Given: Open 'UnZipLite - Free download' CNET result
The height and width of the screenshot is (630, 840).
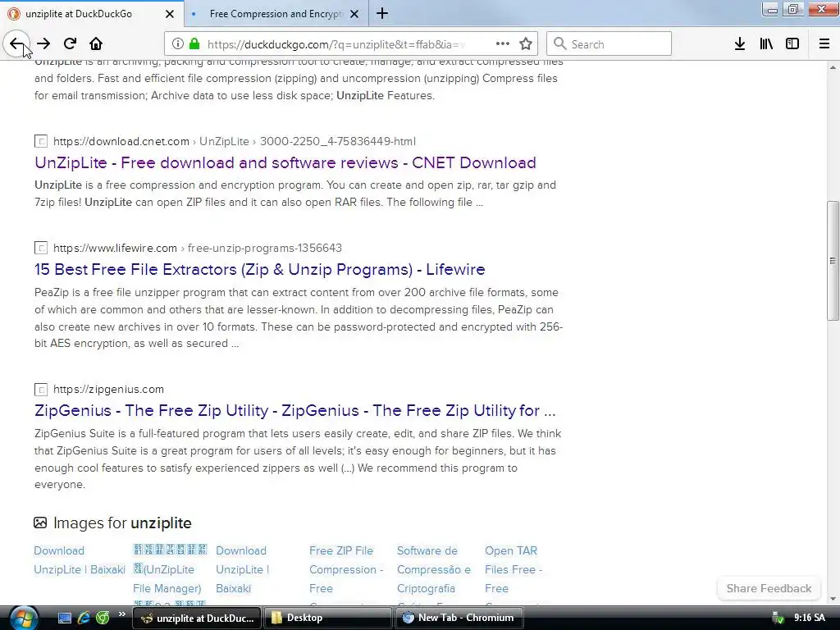Looking at the screenshot, I should pyautogui.click(x=285, y=163).
